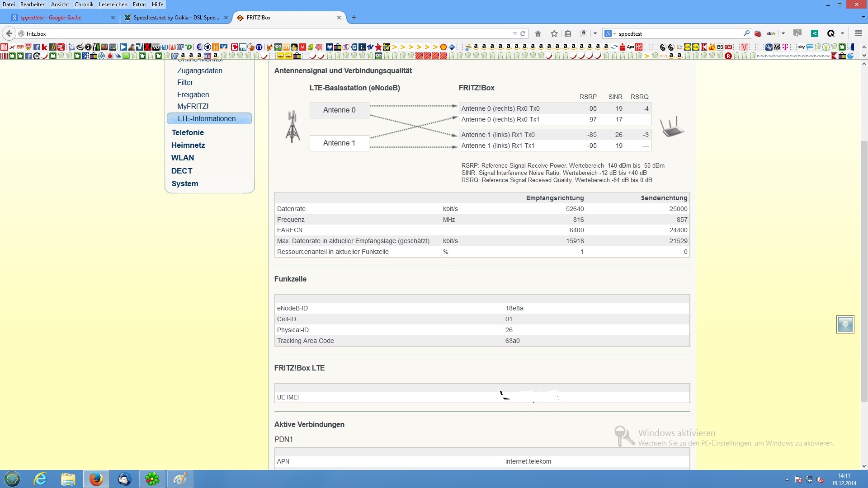Close the FRITZ!Box tab
The width and height of the screenshot is (868, 488).
click(339, 18)
